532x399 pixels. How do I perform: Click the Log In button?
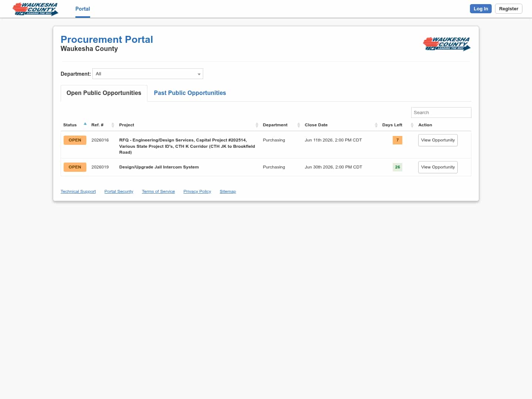[x=481, y=9]
